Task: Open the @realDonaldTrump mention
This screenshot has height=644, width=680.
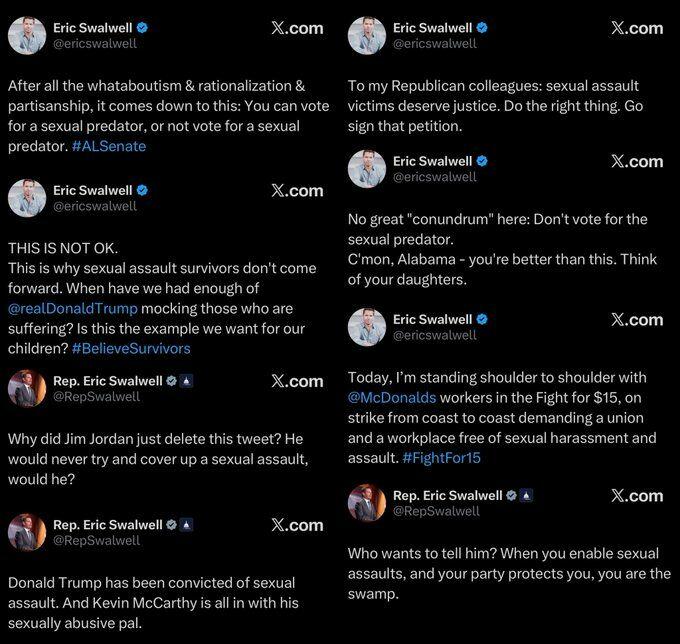Action: 72,308
